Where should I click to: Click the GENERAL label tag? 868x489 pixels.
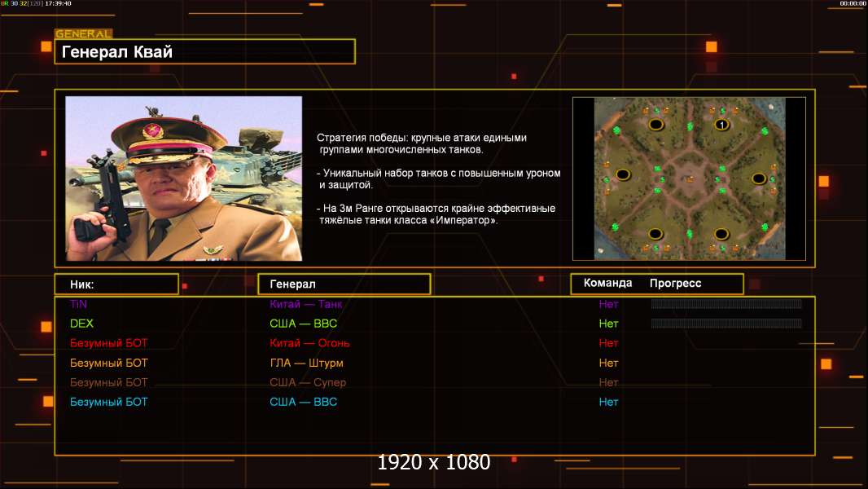pyautogui.click(x=84, y=33)
